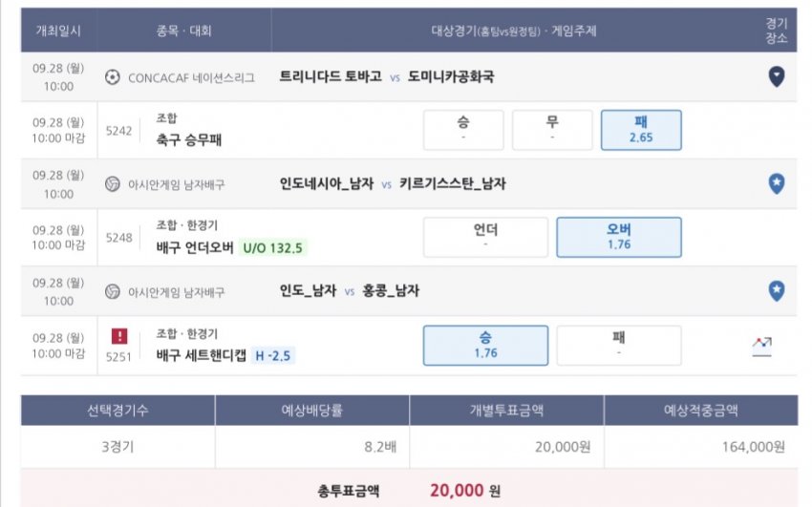Select 패 option for game 5251

(619, 346)
